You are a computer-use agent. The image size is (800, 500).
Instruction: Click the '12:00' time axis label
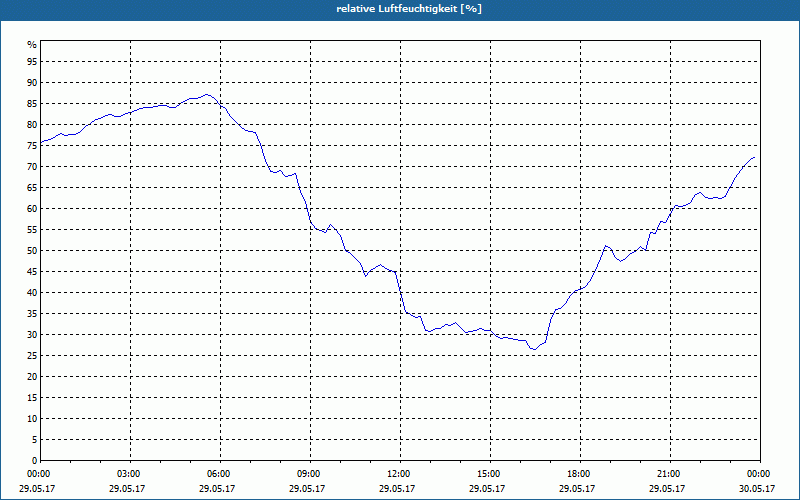[x=399, y=474]
